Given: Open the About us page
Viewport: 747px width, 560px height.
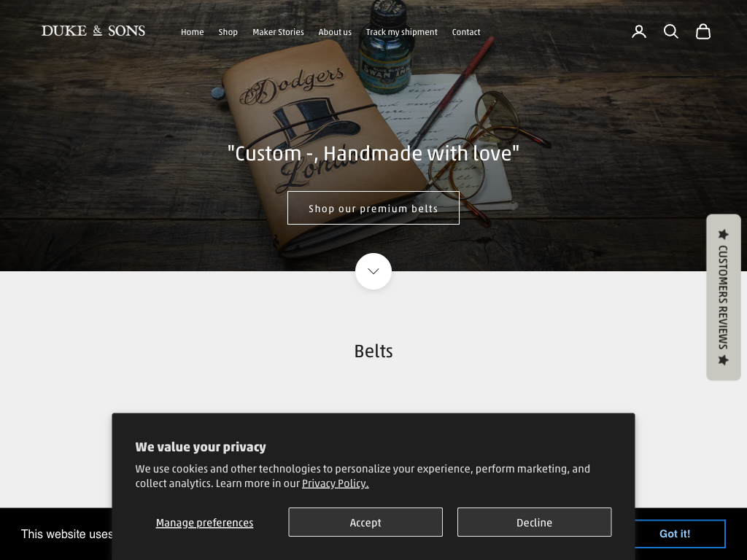Looking at the screenshot, I should [x=335, y=32].
